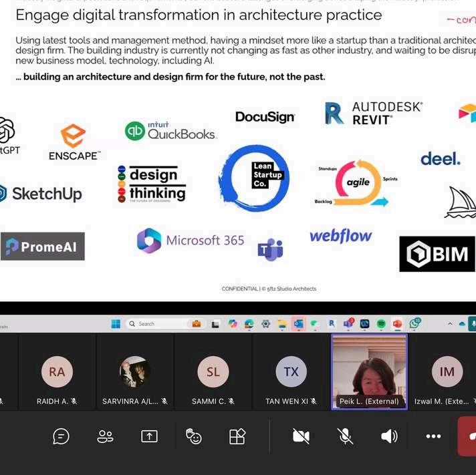The width and height of the screenshot is (476, 475).
Task: Select Peik L. (External) video tile
Action: click(369, 372)
